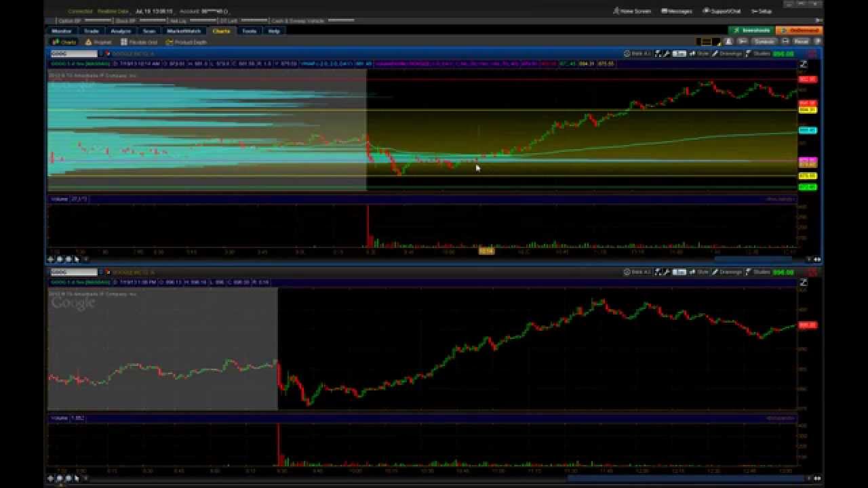Open timeframe selector on the upper chart

[x=679, y=54]
